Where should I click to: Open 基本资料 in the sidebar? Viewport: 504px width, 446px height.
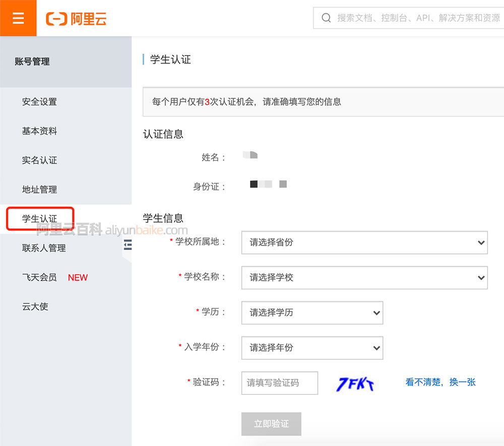pos(39,131)
